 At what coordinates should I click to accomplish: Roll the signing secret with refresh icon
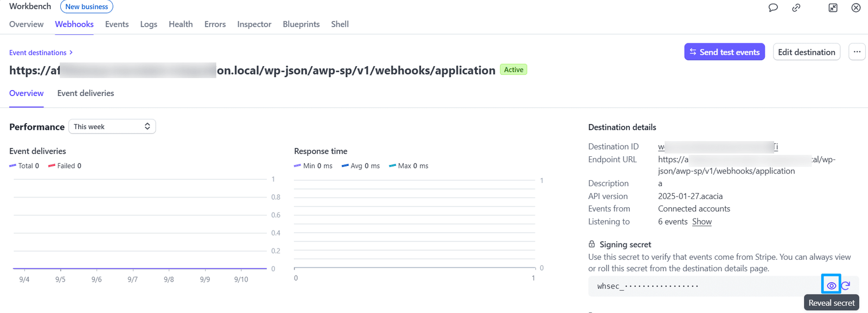tap(846, 285)
